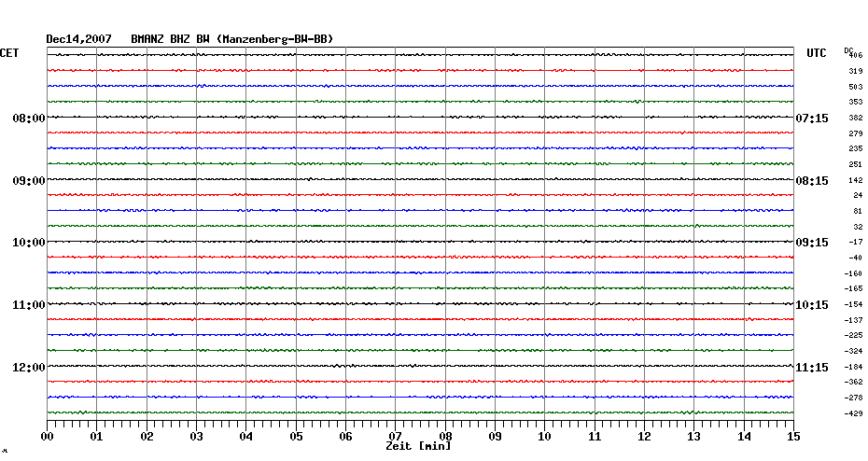Select DC offset value 279
Screen dimensions: 868x461
click(x=856, y=134)
